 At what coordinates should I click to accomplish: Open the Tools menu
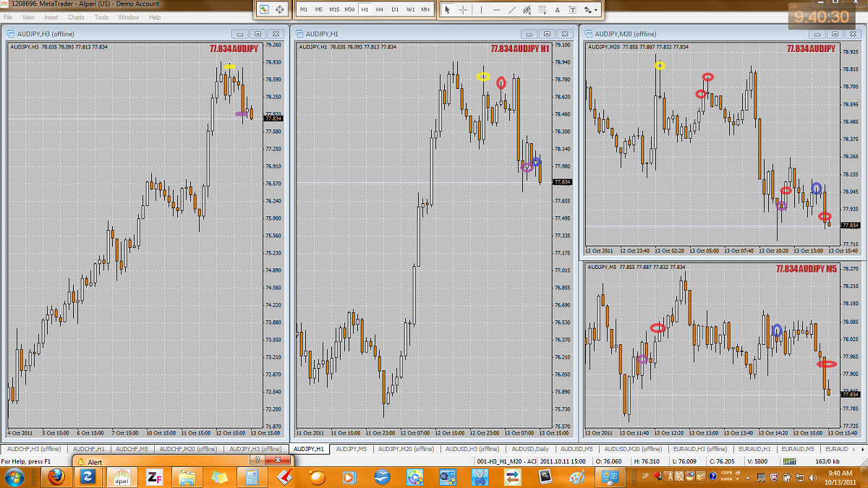[x=101, y=17]
